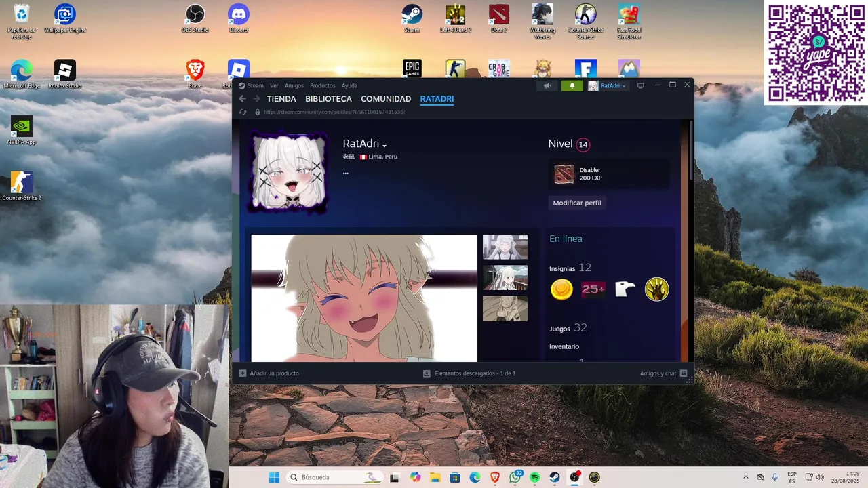Viewport: 868px width, 488px height.
Task: Click Modificar perfil button
Action: [x=577, y=203]
